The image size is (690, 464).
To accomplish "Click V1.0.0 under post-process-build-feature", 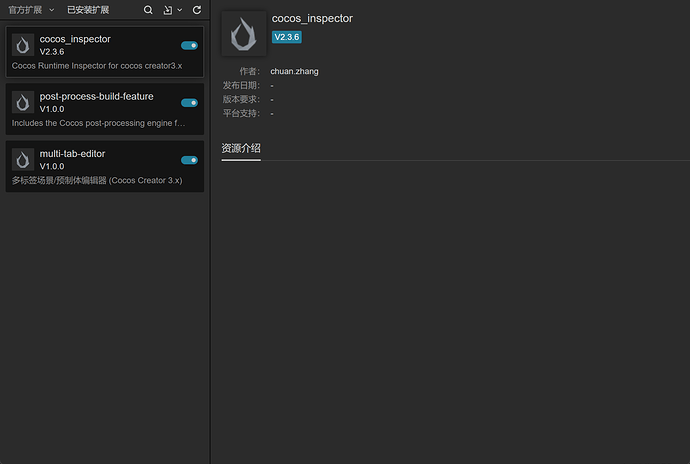I will [52, 109].
